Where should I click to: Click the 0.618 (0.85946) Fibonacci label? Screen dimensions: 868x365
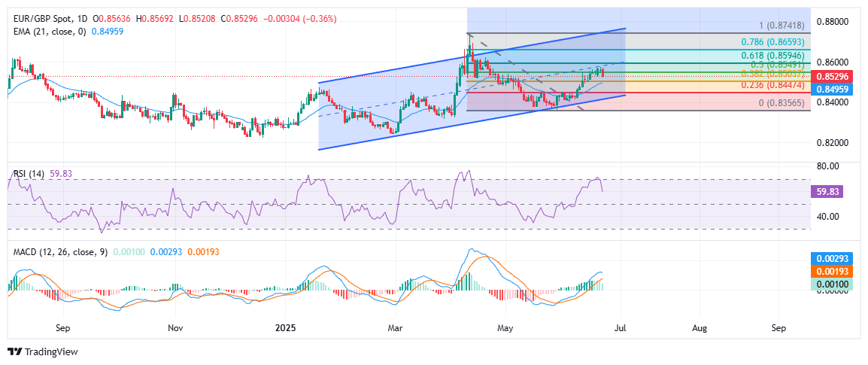tap(776, 56)
